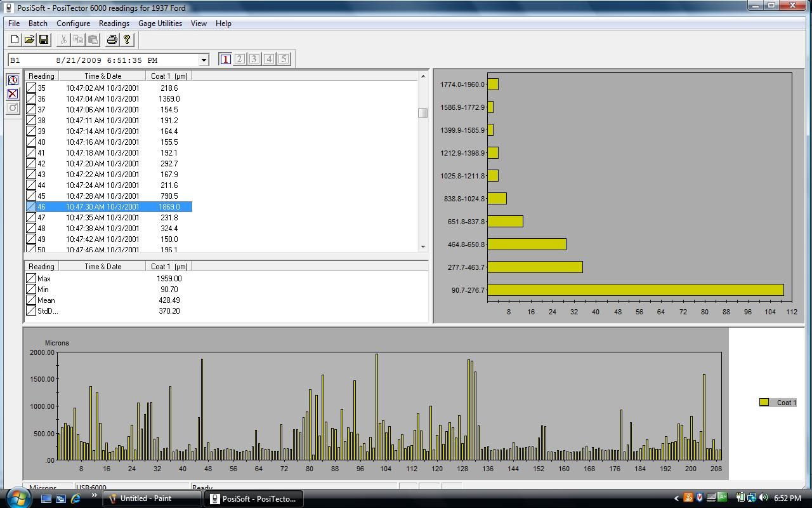Click the Reading header in the statistics table
Image resolution: width=812 pixels, height=508 pixels.
42,267
